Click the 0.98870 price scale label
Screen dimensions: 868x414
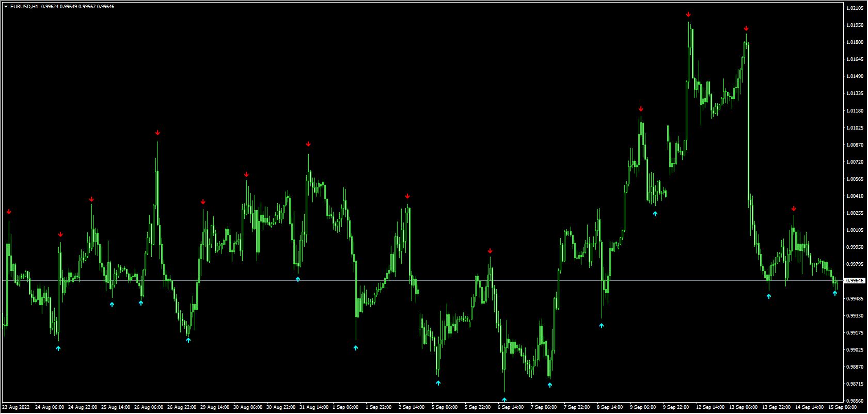[x=855, y=367]
